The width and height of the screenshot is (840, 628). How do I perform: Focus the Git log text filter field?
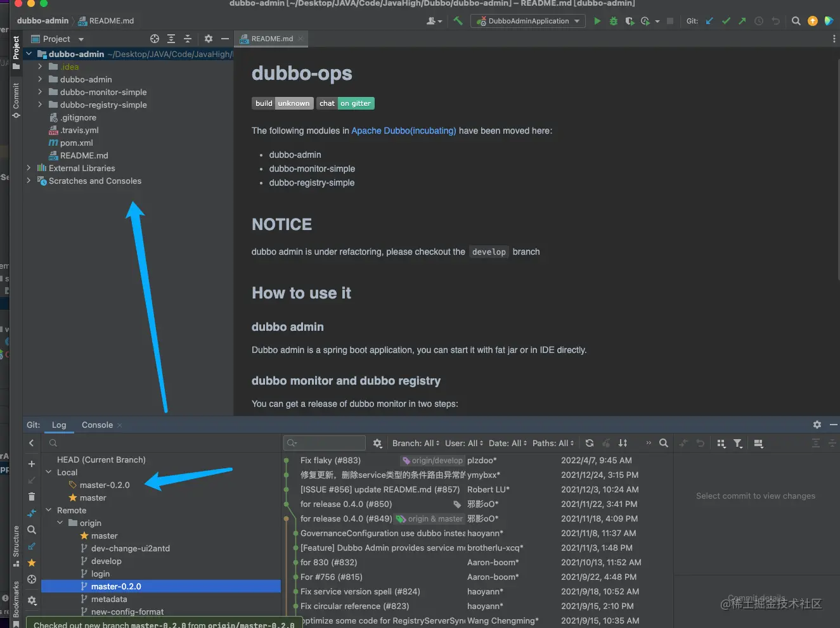tap(325, 443)
